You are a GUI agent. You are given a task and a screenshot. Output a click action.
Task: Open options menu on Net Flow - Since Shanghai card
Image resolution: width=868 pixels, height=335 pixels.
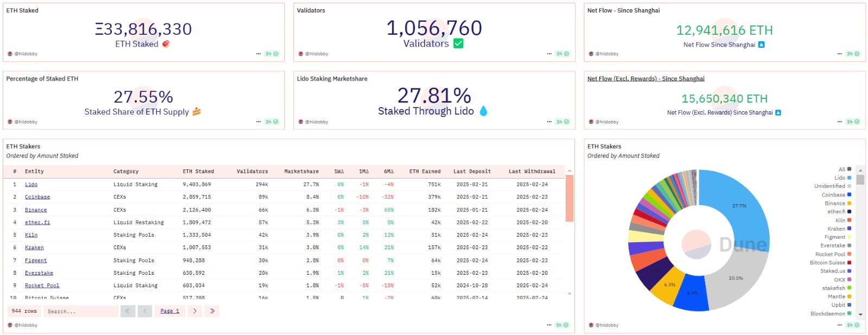(x=840, y=54)
